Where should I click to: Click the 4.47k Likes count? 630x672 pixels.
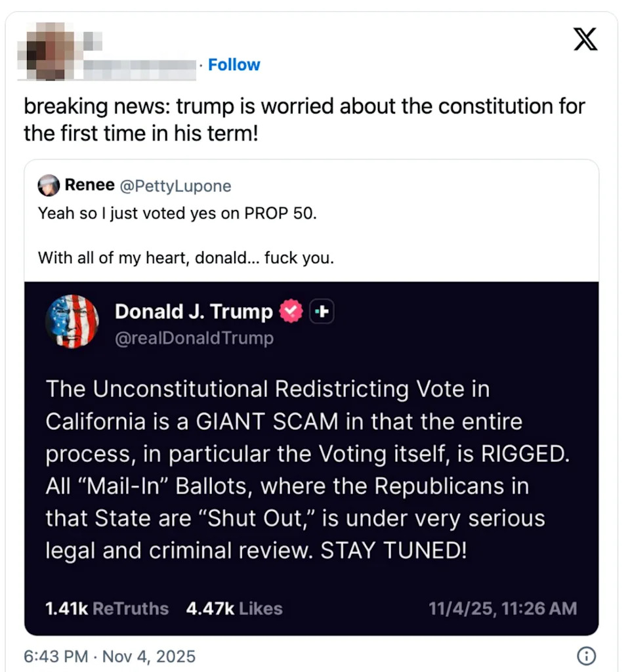pyautogui.click(x=234, y=608)
